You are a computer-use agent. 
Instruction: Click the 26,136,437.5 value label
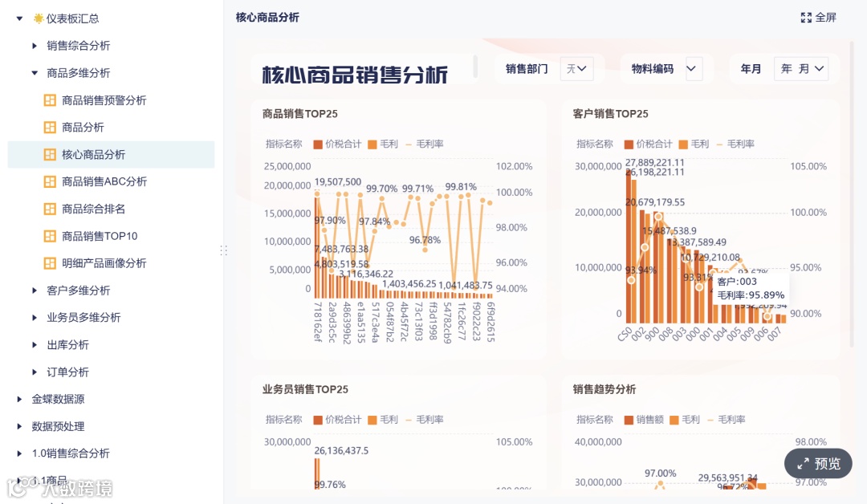[341, 451]
